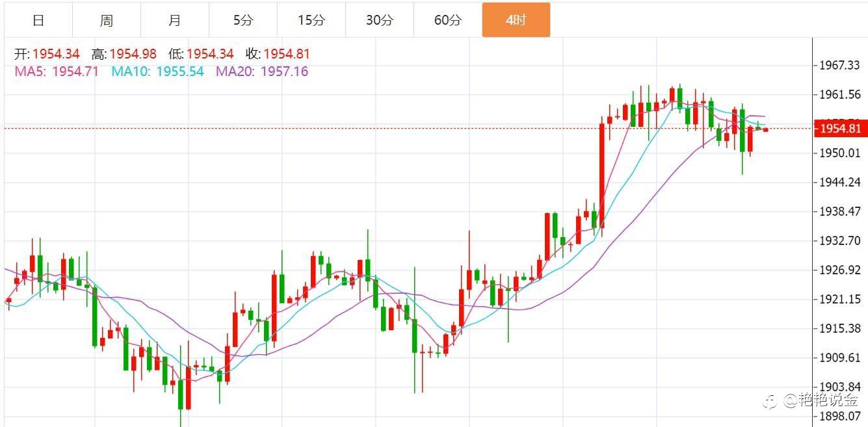Click the 1967.33 price axis label
Screen dimensions: 868x427
(840, 66)
